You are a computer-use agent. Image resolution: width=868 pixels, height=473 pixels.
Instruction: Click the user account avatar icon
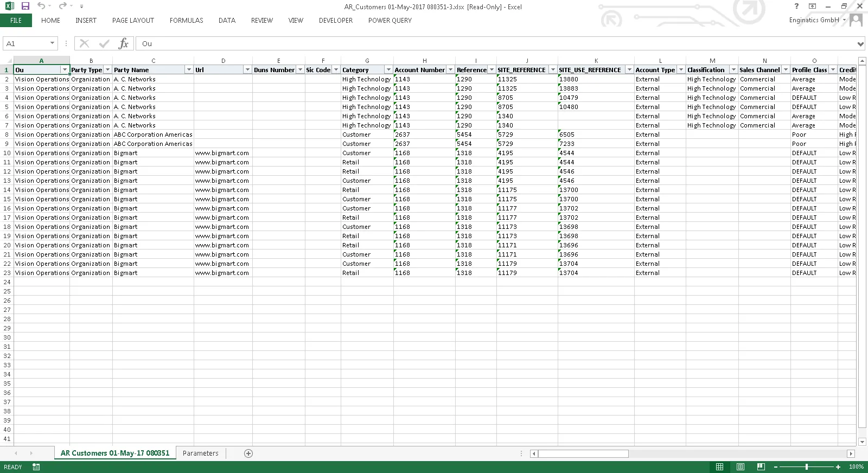click(x=857, y=20)
